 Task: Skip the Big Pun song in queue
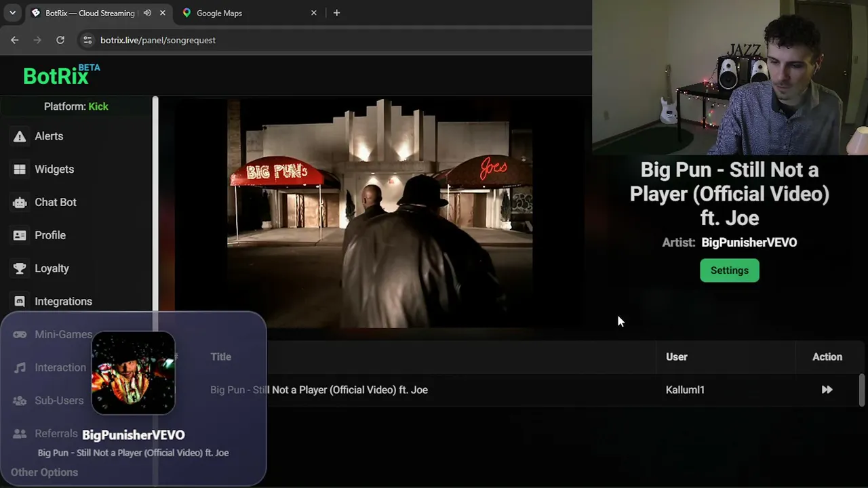tap(827, 390)
